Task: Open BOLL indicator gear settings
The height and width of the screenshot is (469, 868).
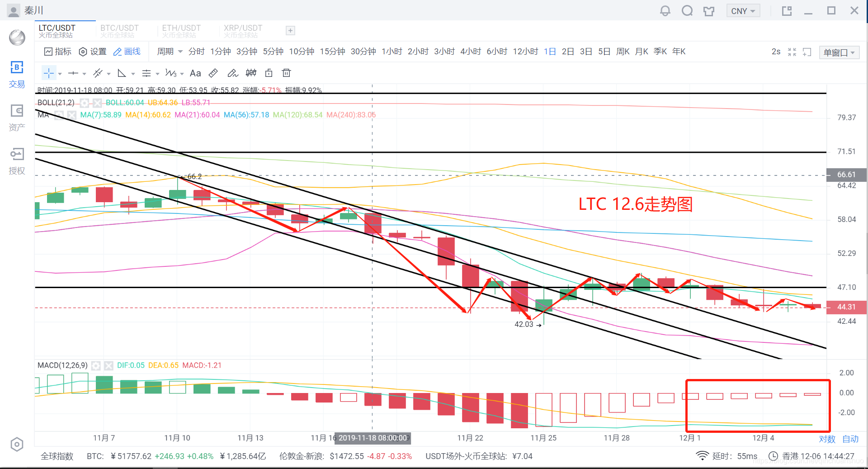Action: tap(84, 103)
